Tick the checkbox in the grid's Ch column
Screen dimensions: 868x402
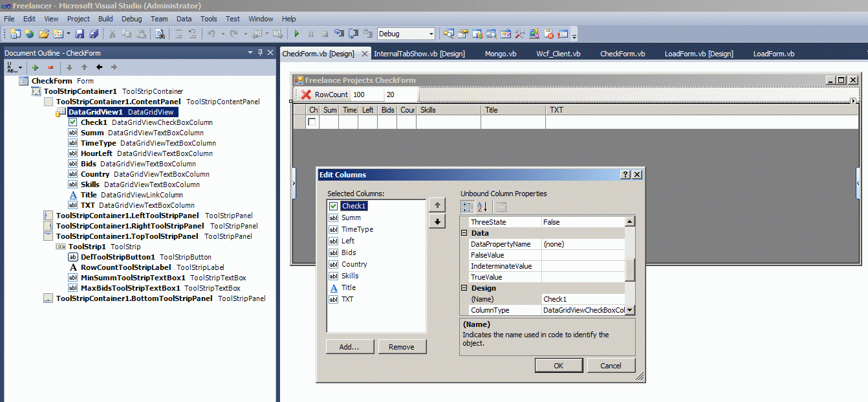pos(312,122)
